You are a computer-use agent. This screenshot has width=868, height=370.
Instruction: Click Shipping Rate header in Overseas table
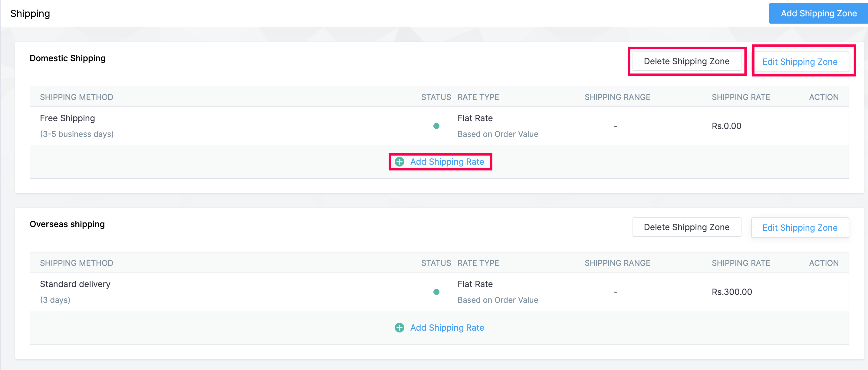[741, 263]
